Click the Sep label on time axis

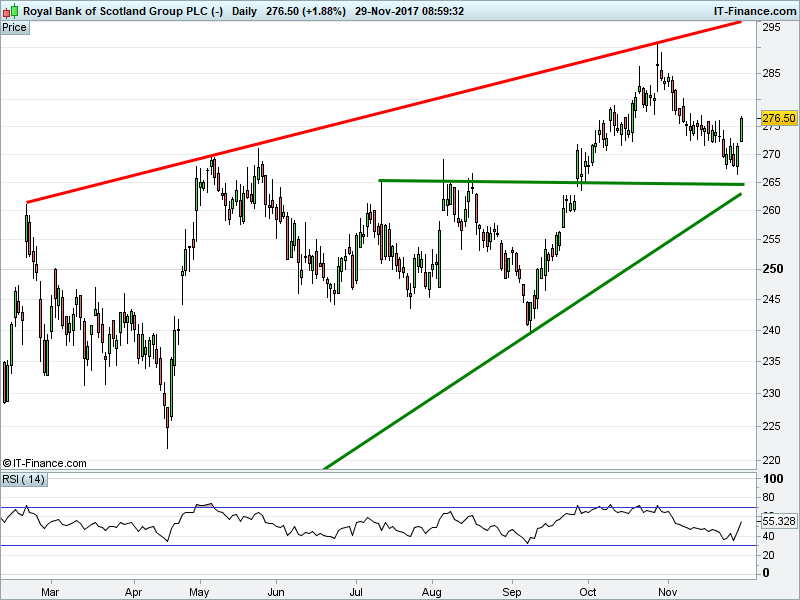click(512, 592)
